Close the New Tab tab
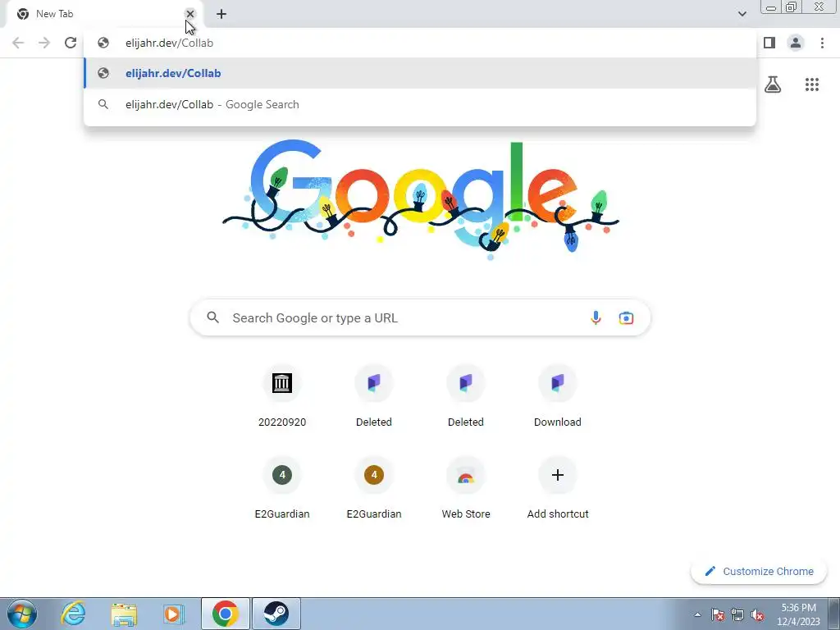The width and height of the screenshot is (840, 630). 190,14
